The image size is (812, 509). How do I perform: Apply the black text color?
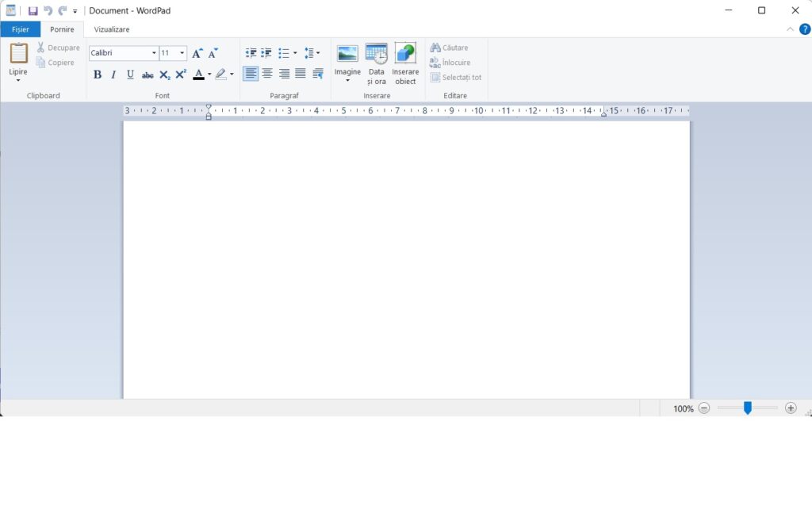198,75
